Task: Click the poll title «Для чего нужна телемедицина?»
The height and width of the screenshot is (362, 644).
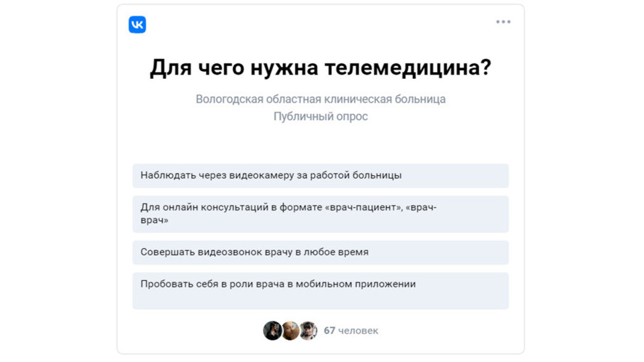Action: coord(321,68)
